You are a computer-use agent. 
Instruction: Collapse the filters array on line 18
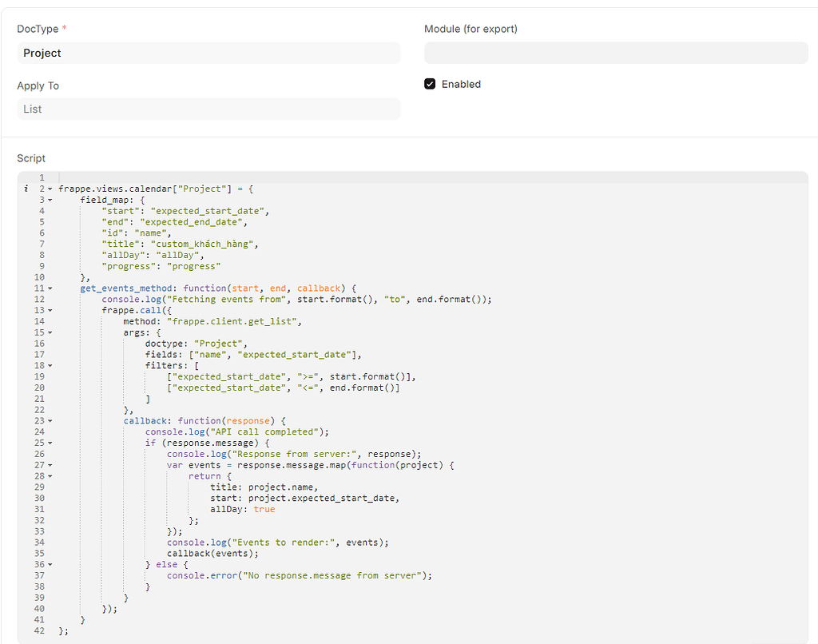pyautogui.click(x=52, y=365)
